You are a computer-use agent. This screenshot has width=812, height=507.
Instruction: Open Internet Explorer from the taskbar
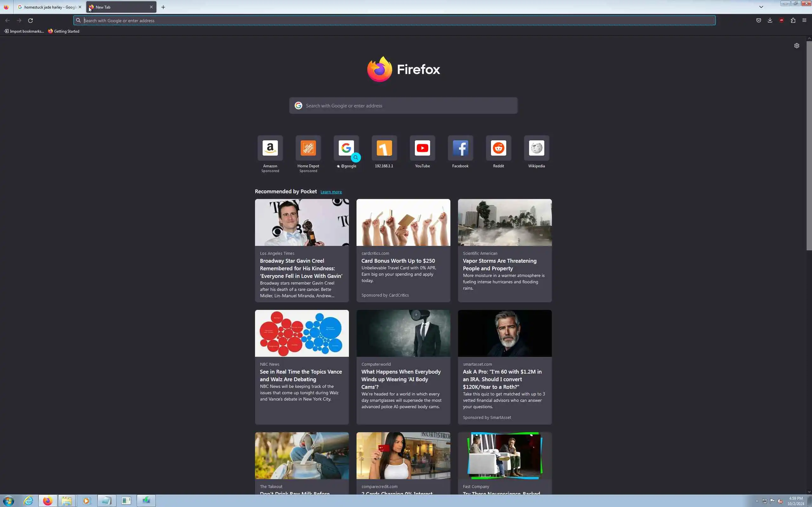coord(29,501)
